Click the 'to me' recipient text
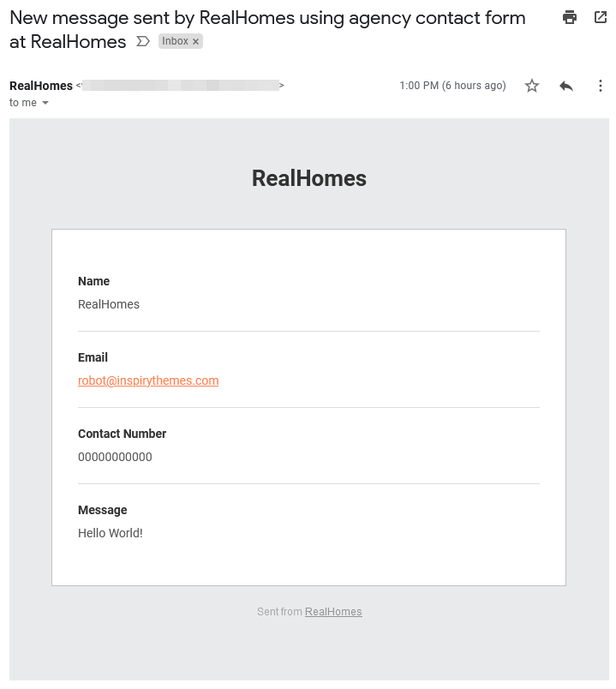Screen dimensions: 616x689 23,103
